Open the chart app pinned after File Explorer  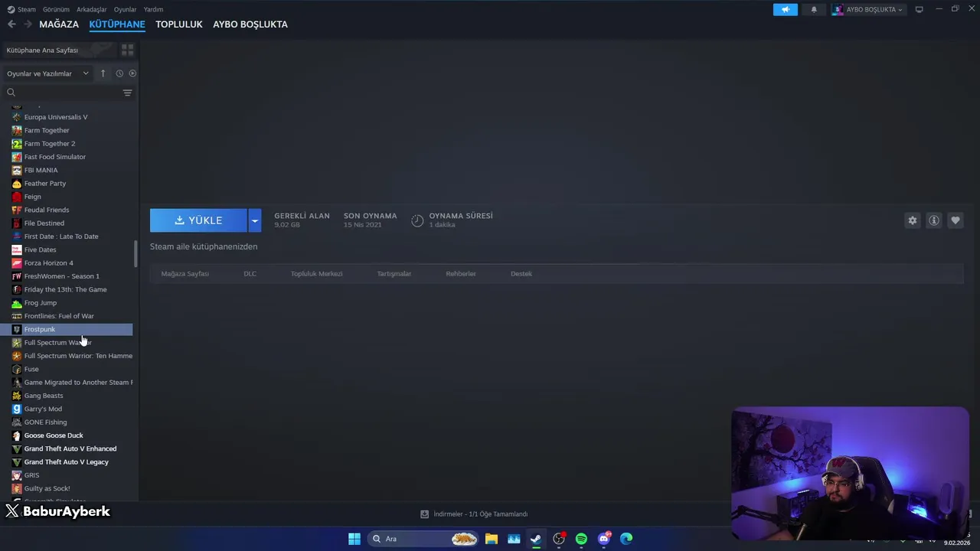coord(514,539)
